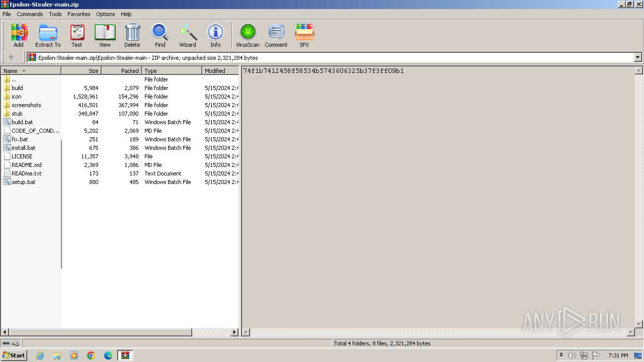
Task: Open the Options menu
Action: 106,14
